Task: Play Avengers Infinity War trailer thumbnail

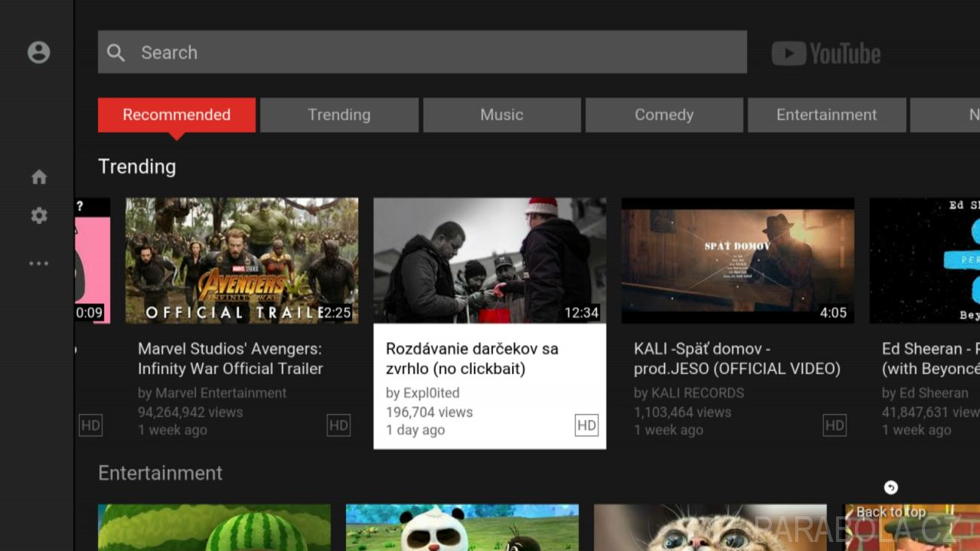Action: click(x=242, y=261)
